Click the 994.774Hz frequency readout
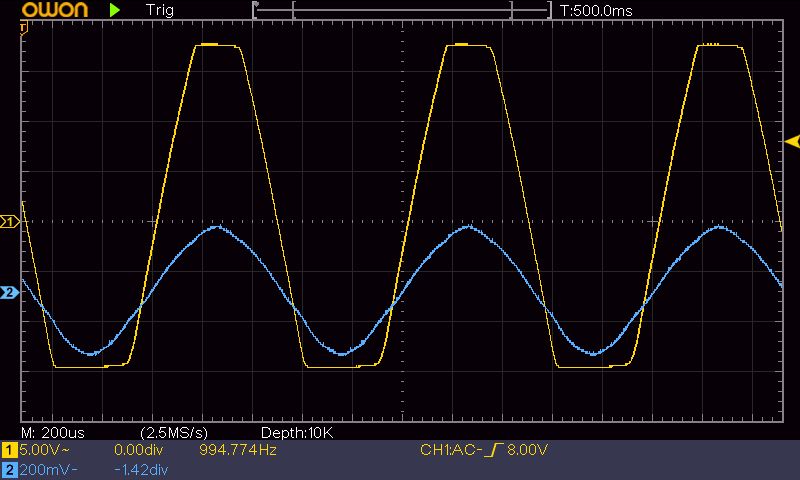The height and width of the screenshot is (480, 800). pos(238,450)
